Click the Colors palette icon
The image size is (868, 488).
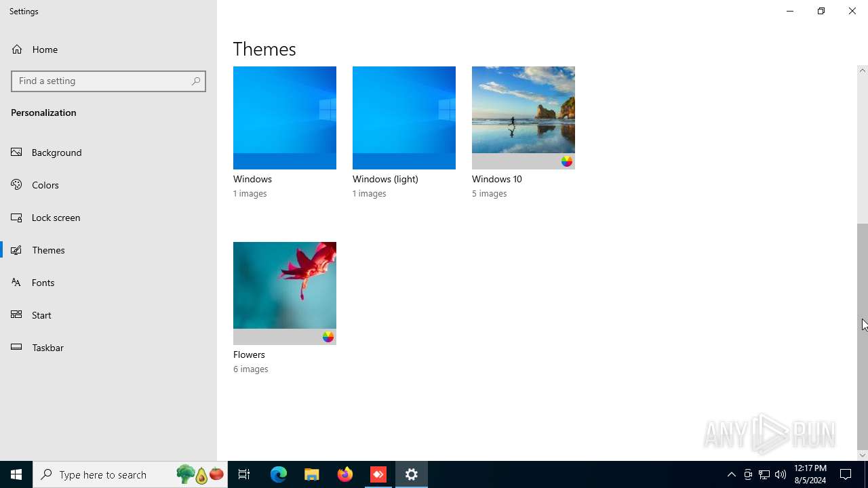click(17, 185)
